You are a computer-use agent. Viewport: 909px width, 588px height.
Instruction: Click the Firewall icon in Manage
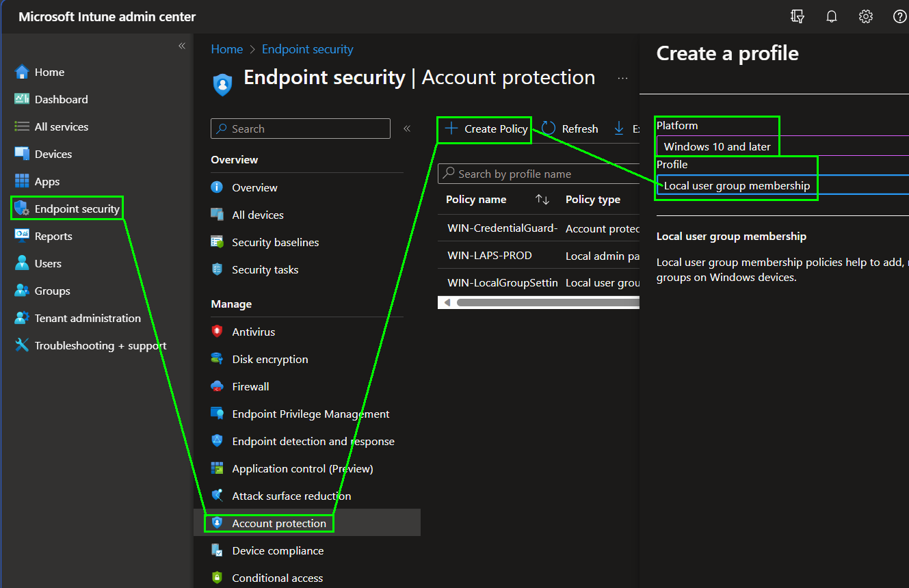(218, 386)
